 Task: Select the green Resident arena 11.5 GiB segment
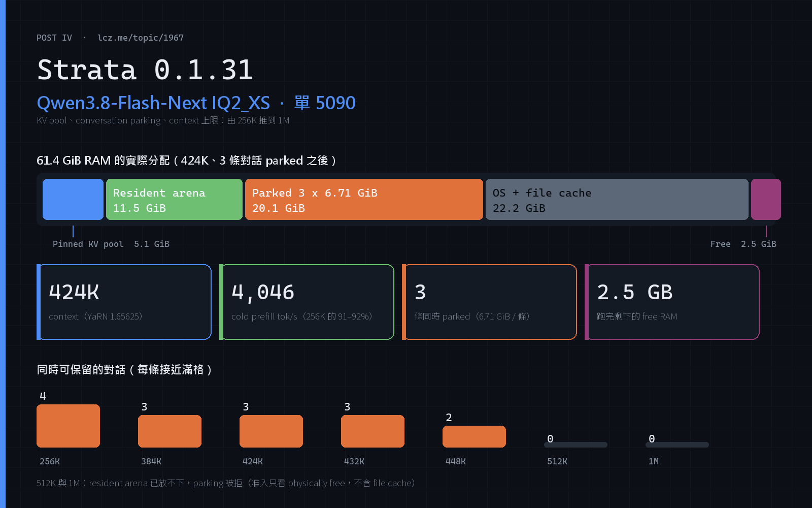tap(174, 199)
